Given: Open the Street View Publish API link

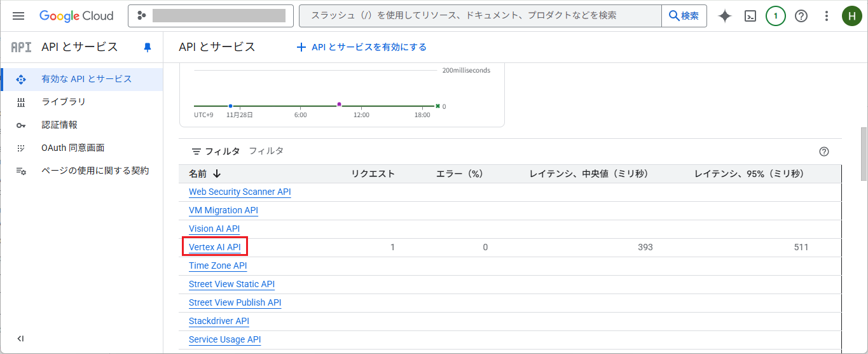Looking at the screenshot, I should tap(235, 302).
